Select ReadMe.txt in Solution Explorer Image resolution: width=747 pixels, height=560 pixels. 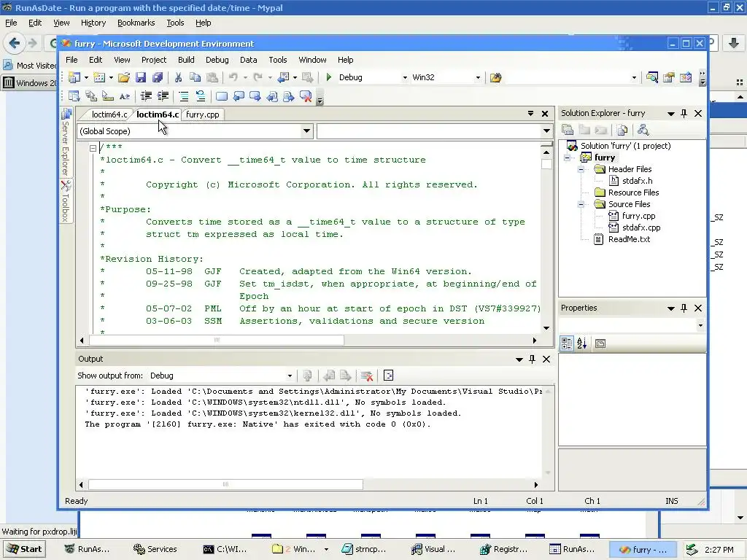[x=629, y=239]
